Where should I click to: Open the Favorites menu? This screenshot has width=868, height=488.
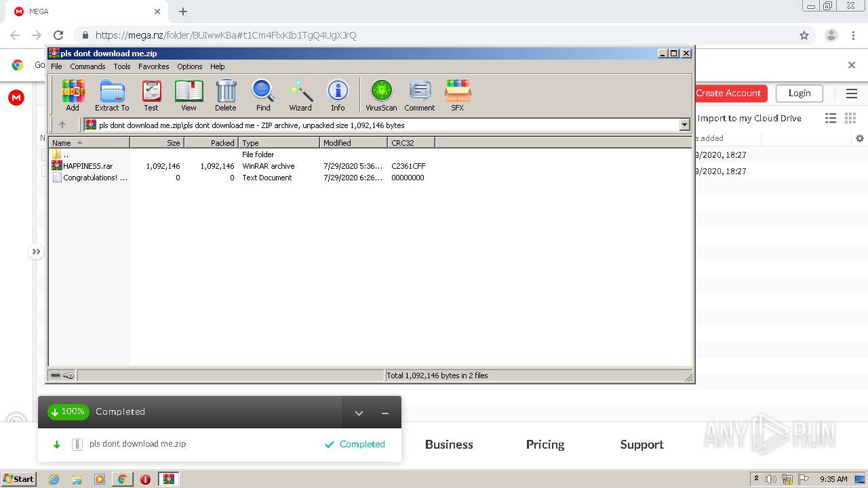click(154, 66)
